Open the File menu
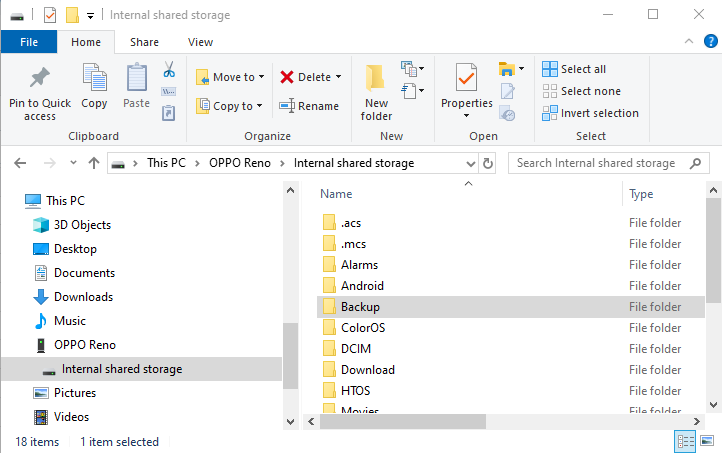The height and width of the screenshot is (453, 722). [x=29, y=42]
